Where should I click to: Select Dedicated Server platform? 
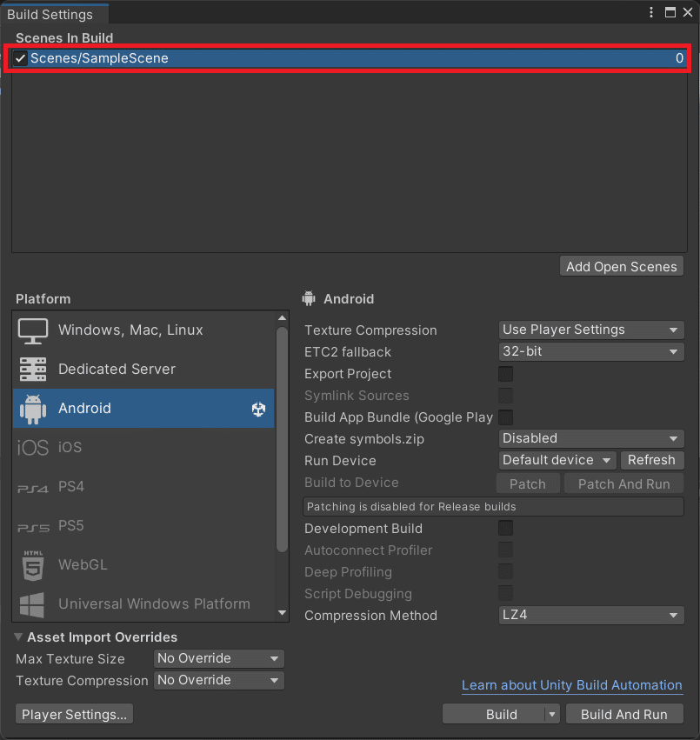143,370
